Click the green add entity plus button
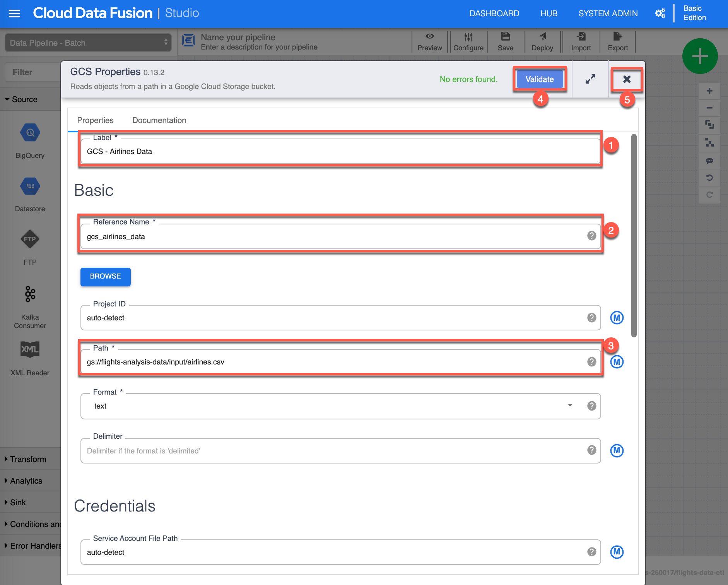The height and width of the screenshot is (585, 728). pyautogui.click(x=699, y=56)
